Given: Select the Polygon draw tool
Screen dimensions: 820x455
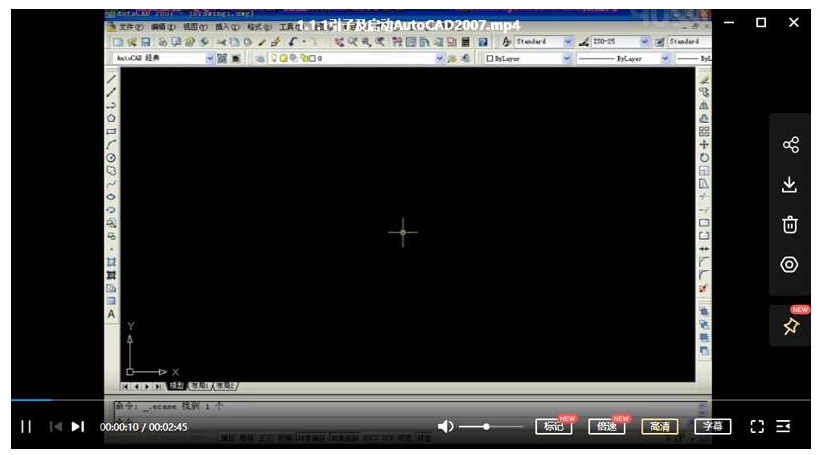Looking at the screenshot, I should (111, 119).
